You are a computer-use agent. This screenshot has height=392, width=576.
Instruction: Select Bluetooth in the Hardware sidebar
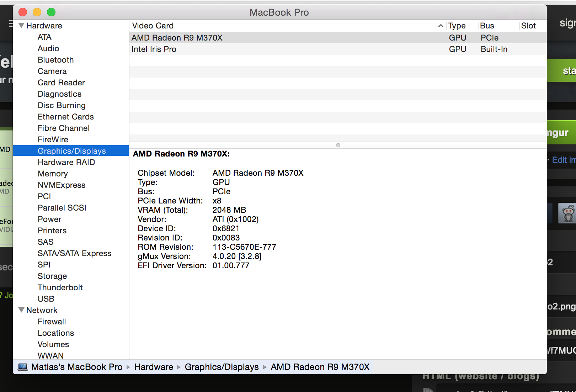coord(55,60)
